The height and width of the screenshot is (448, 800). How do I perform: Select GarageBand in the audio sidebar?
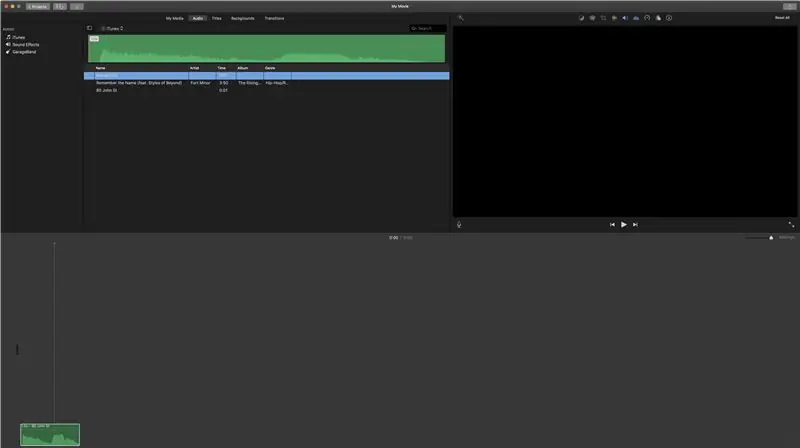pyautogui.click(x=21, y=52)
